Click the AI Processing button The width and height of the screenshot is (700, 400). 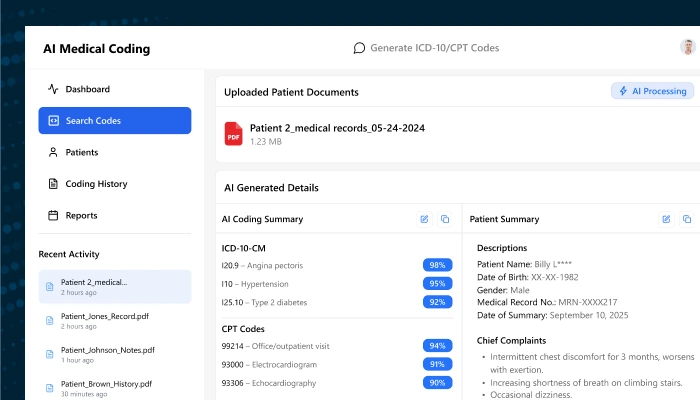point(652,91)
